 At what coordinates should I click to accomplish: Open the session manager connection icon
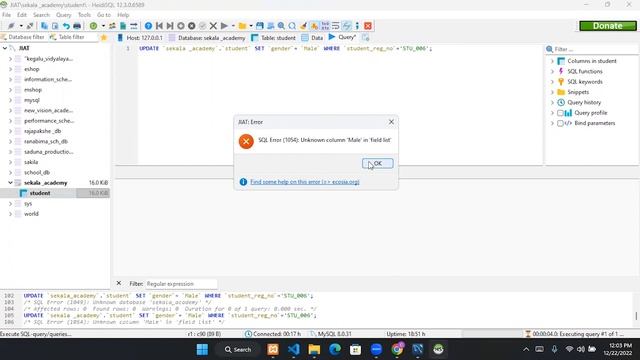[11, 26]
